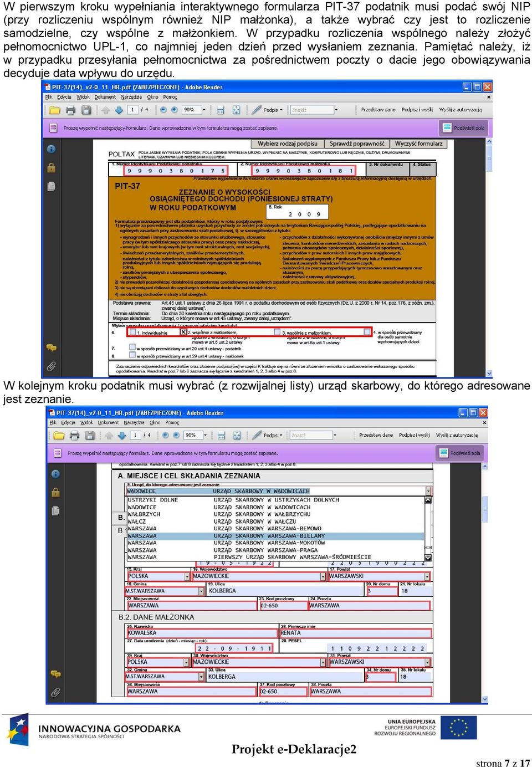
Task: Comments bubble icon in PIT-37 title-page window
Action: point(51,347)
